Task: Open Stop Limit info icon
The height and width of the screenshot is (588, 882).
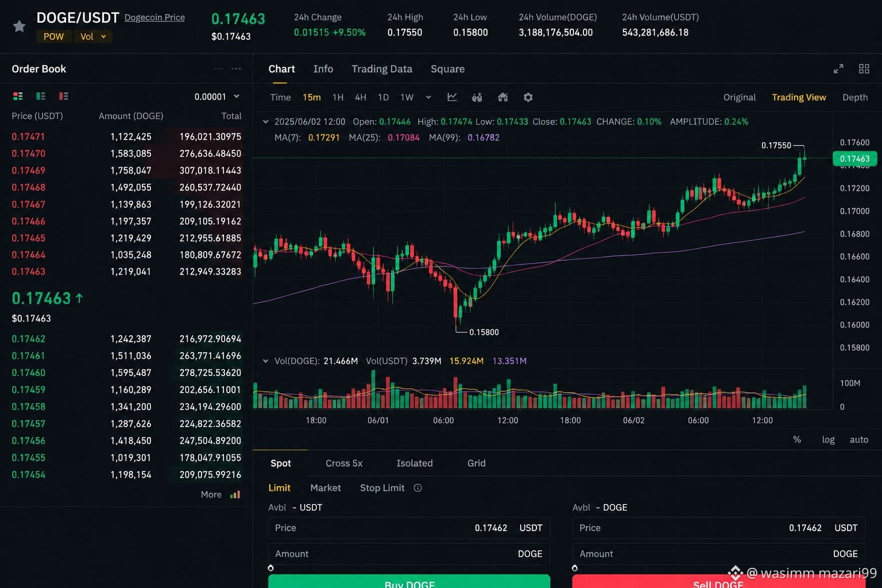Action: click(x=418, y=488)
